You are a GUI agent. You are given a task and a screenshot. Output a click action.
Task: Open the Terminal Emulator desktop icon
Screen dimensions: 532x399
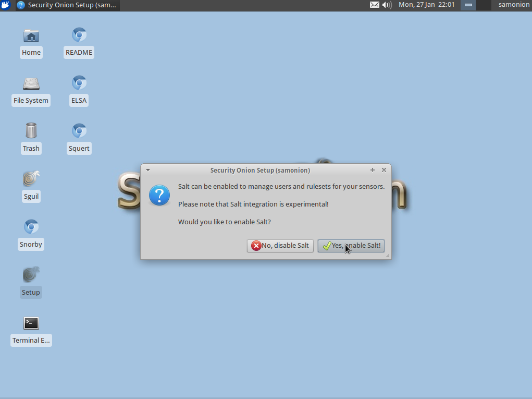(x=31, y=323)
